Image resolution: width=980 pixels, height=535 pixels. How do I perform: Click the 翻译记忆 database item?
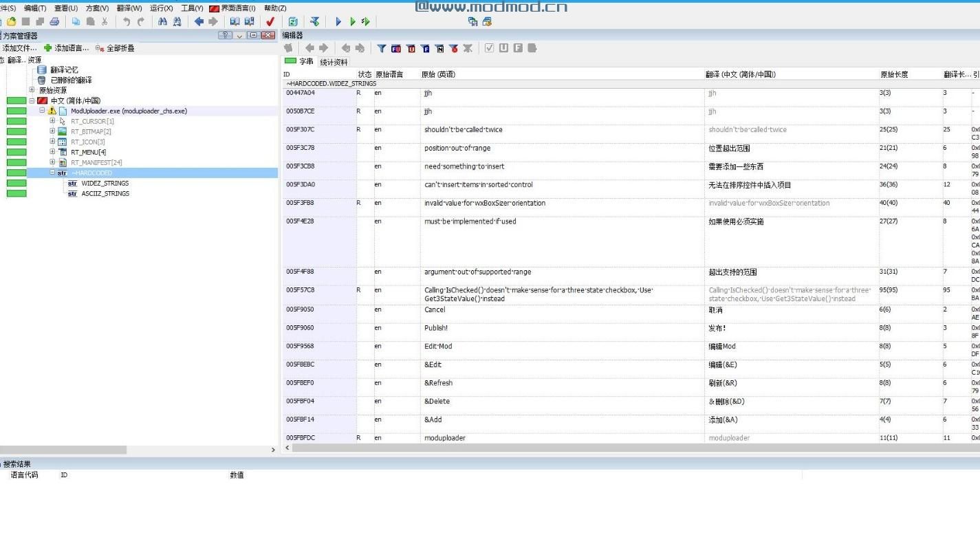point(64,69)
